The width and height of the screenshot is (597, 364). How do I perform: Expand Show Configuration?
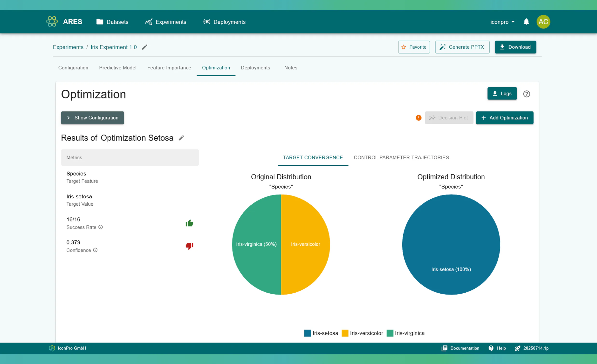click(x=93, y=118)
